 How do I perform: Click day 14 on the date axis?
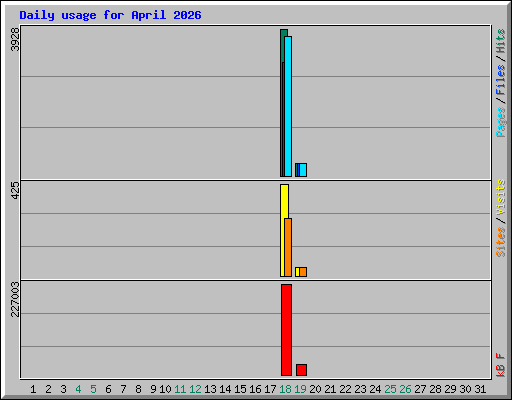pos(225,389)
